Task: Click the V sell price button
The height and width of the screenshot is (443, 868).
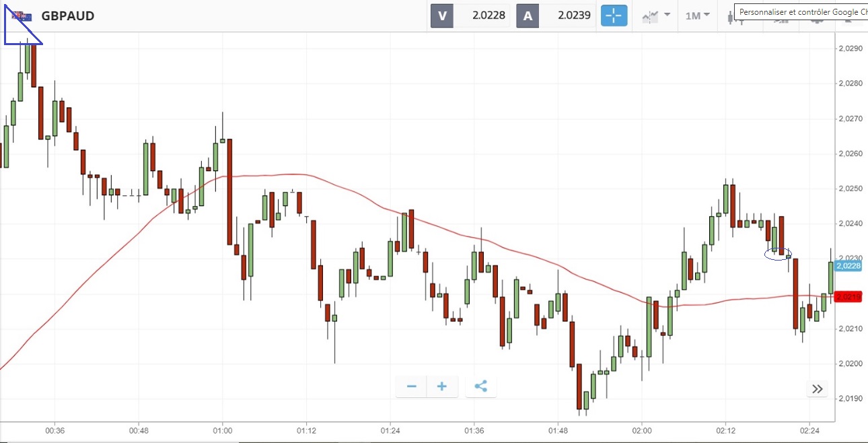Action: pyautogui.click(x=442, y=16)
